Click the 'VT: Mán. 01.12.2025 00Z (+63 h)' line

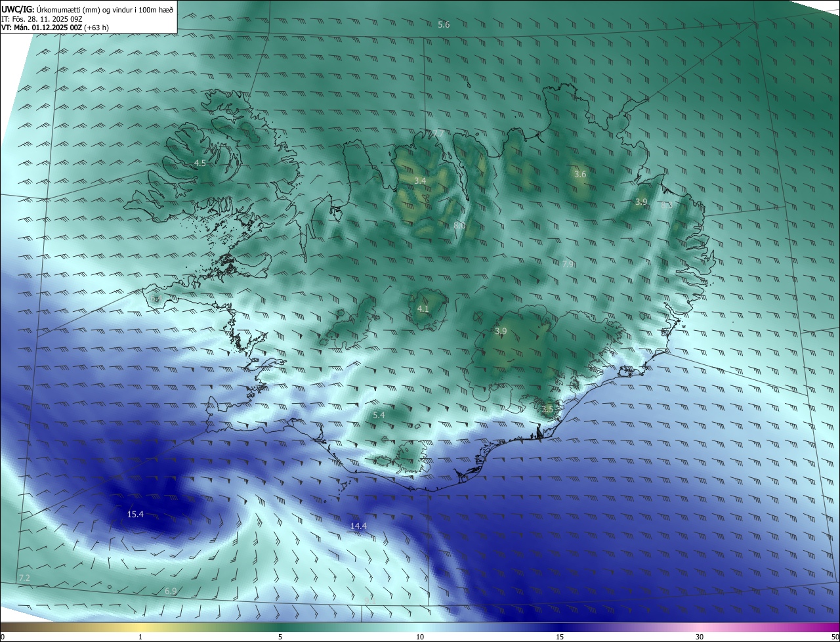[55, 28]
